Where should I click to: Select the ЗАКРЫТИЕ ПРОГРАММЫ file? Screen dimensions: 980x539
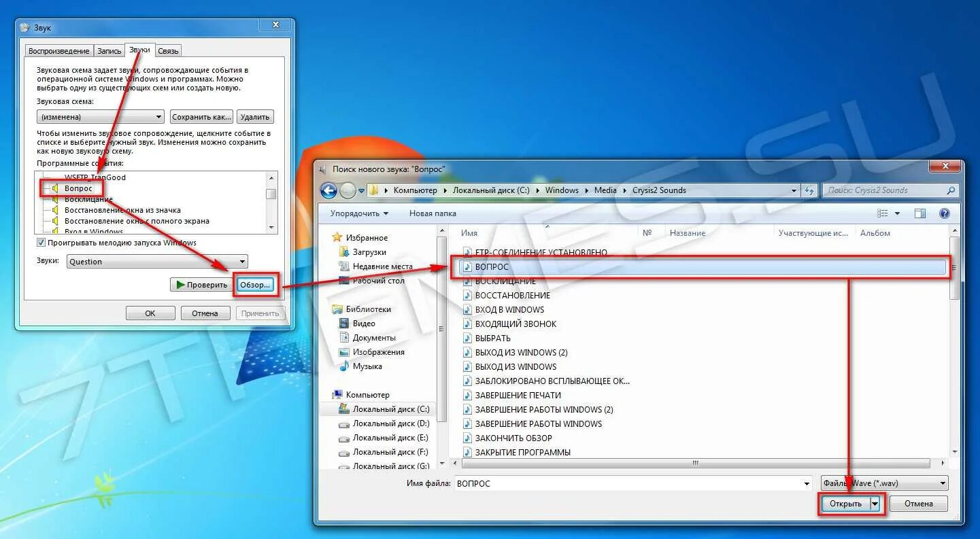click(522, 453)
